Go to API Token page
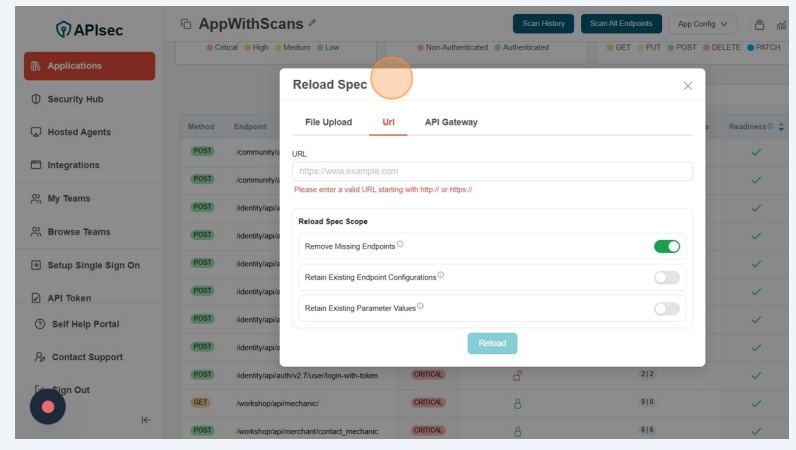Viewport: 796px width, 450px height. click(x=69, y=298)
